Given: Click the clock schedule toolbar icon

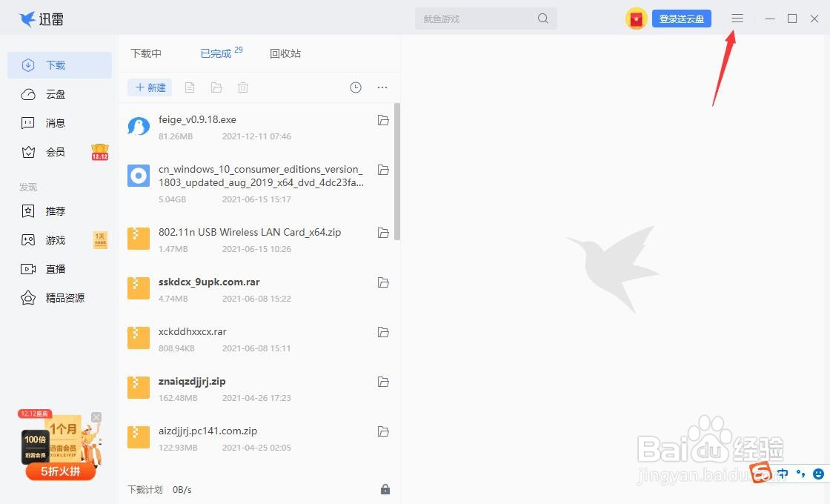Looking at the screenshot, I should point(356,87).
